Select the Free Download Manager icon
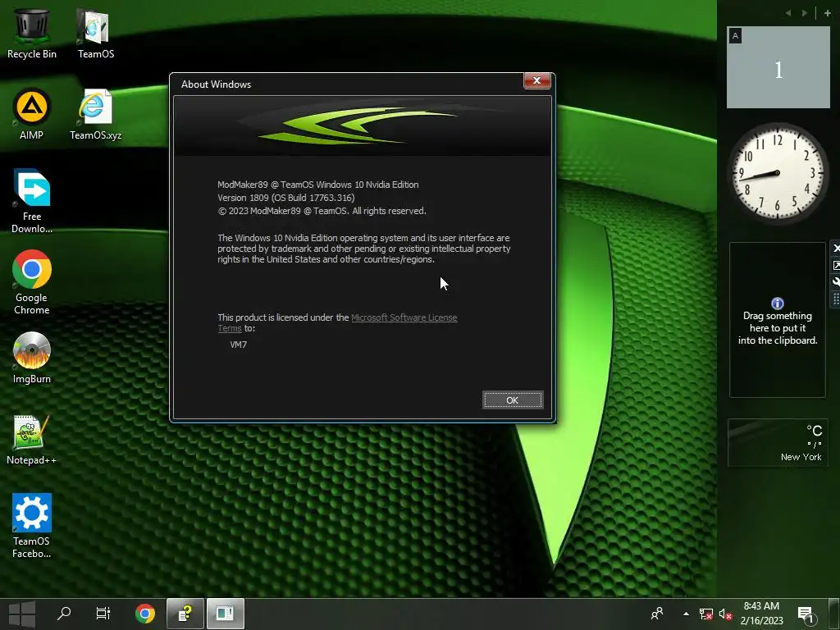 [32, 202]
